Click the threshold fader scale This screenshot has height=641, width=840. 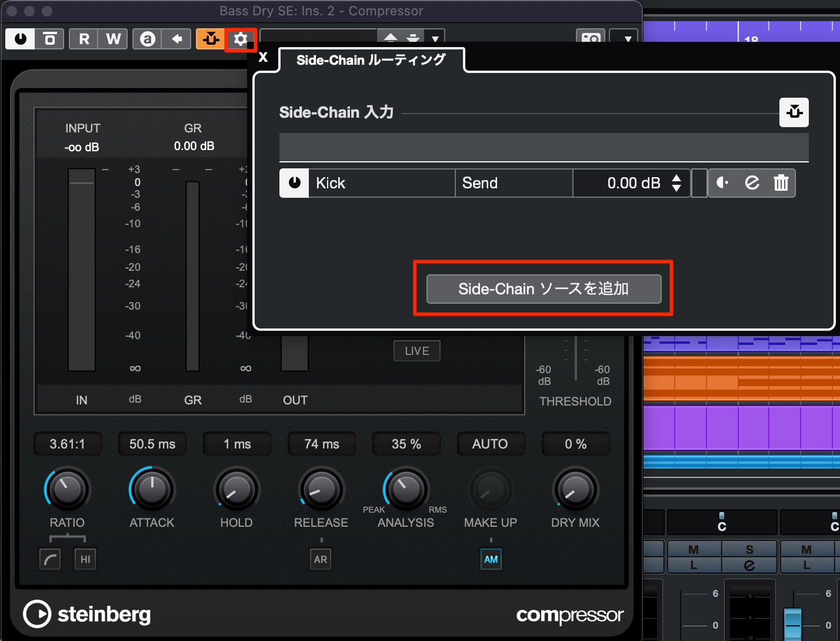point(575,359)
